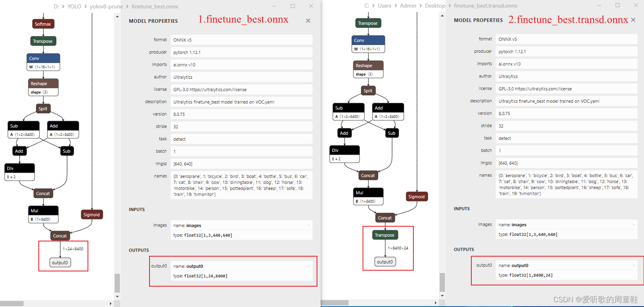Click the author field Ultralytics in right panel
The image size is (644, 307).
click(x=566, y=76)
